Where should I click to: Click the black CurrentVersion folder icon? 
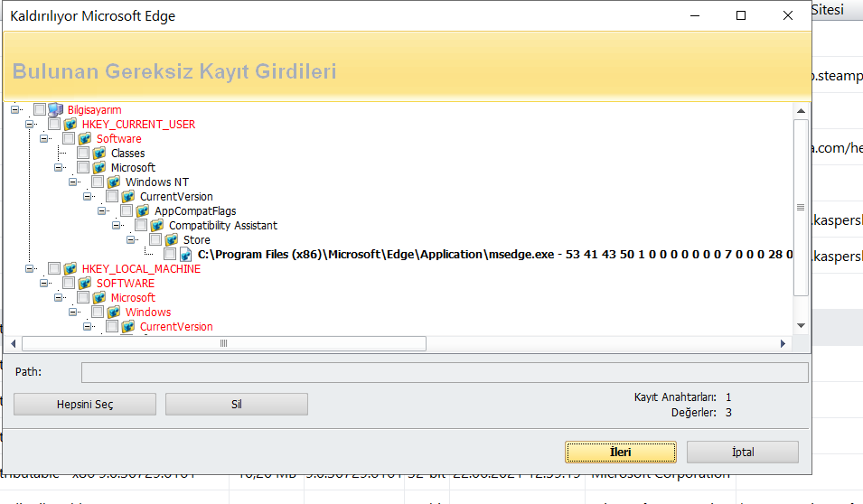coord(127,196)
